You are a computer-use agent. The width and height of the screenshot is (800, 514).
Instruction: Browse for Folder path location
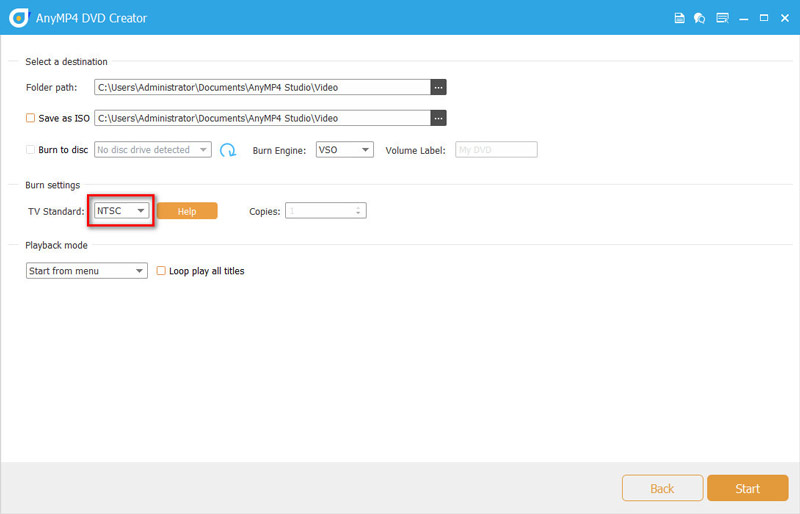[x=438, y=87]
